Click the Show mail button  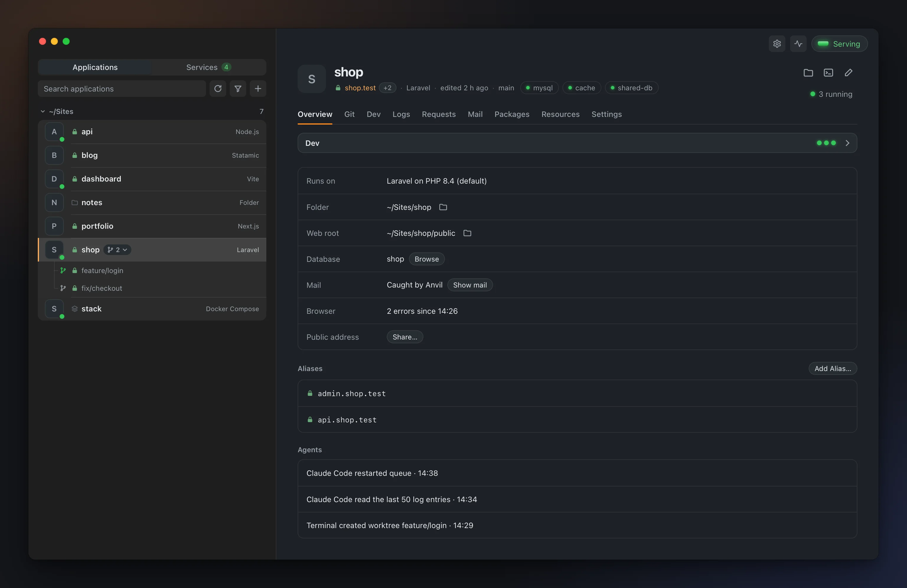pos(469,285)
